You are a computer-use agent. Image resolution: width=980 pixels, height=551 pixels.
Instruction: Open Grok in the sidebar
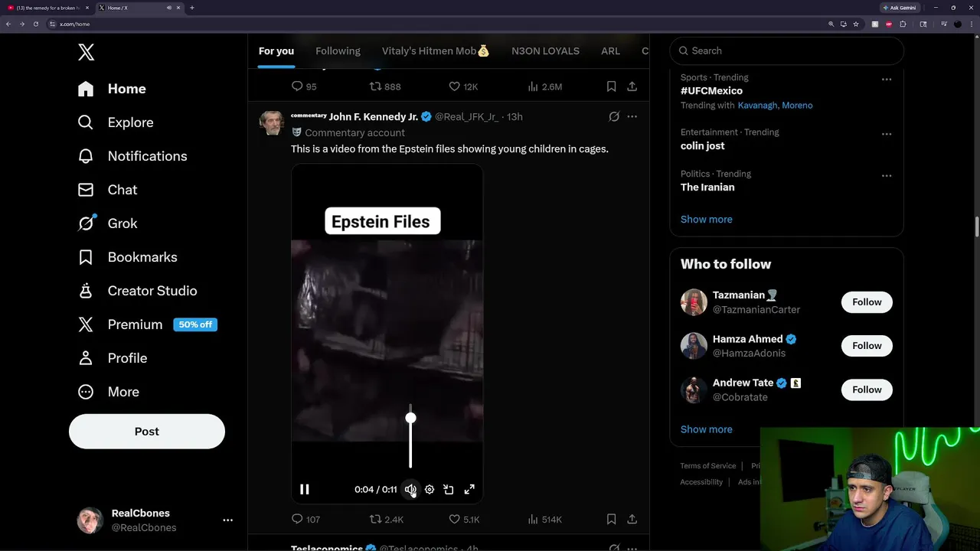pos(107,223)
